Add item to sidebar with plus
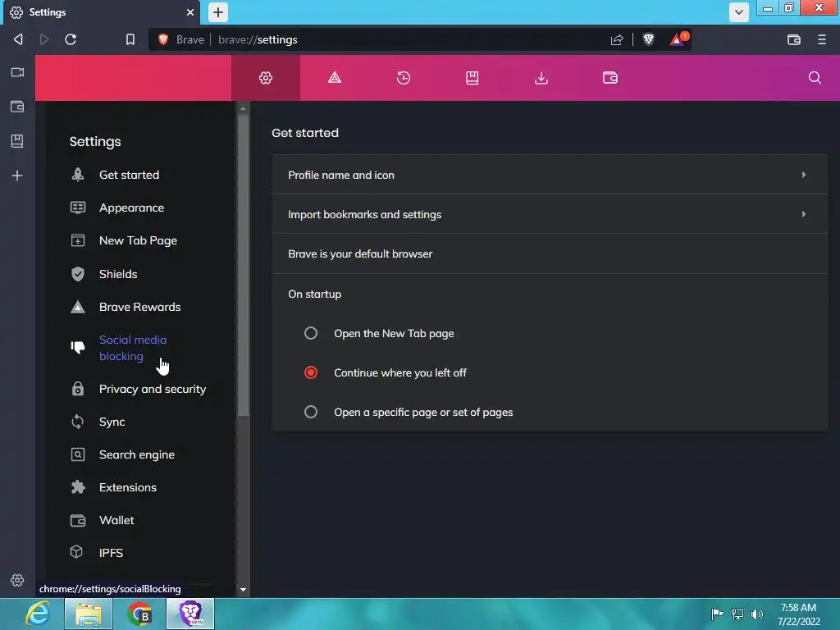840x630 pixels. 17,176
